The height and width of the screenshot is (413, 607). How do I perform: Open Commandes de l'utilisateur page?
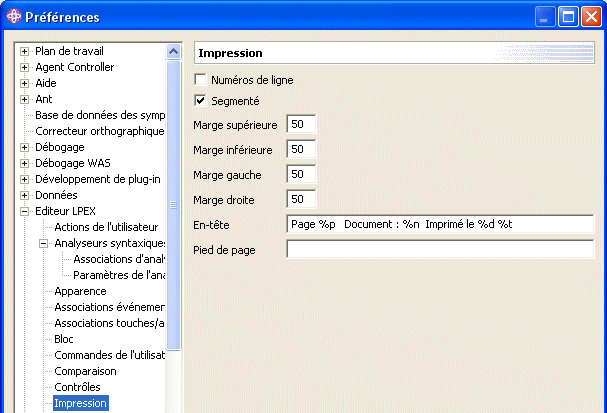point(110,355)
